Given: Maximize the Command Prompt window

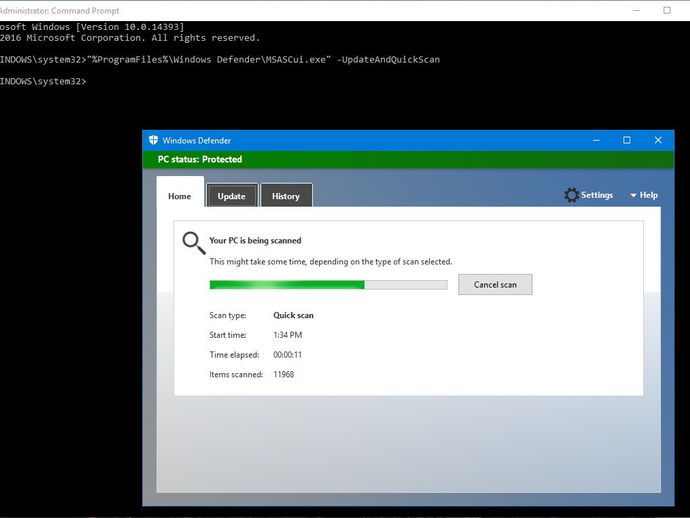Looking at the screenshot, I should point(667,11).
